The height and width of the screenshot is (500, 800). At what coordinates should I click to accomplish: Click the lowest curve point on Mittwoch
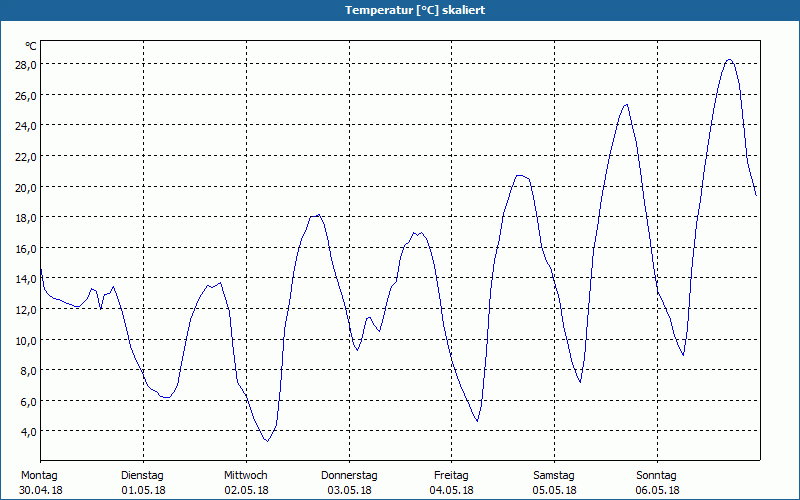coord(267,441)
